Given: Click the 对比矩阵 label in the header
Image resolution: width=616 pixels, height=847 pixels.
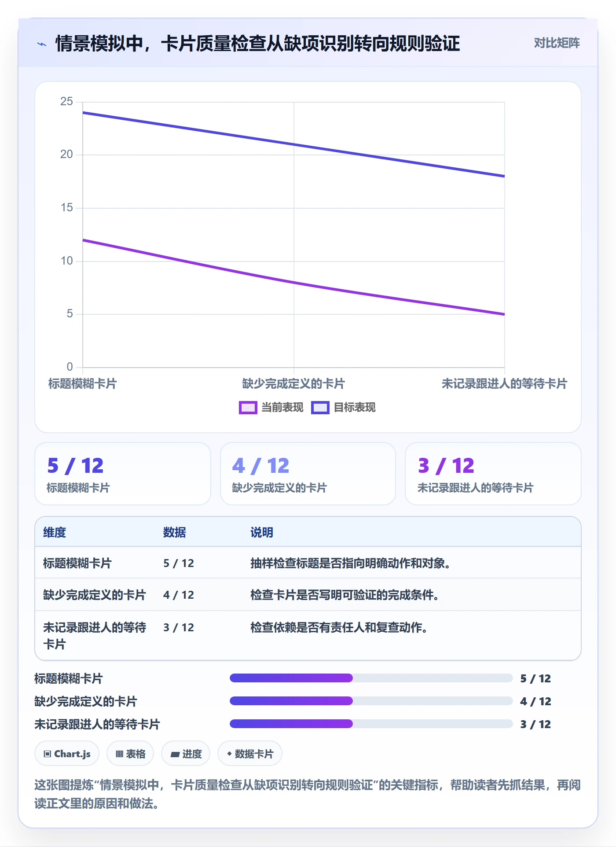Looking at the screenshot, I should (557, 43).
